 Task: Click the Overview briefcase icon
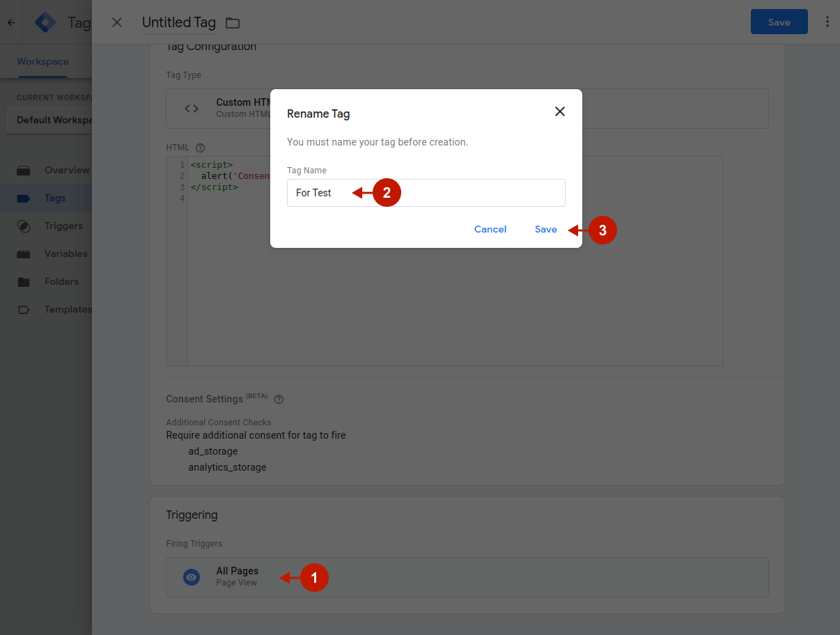tap(24, 170)
